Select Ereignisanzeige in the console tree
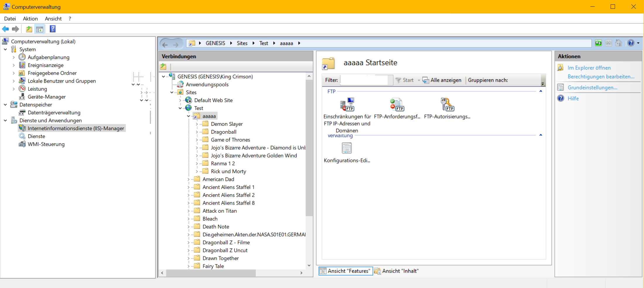Screen dimensions: 644x288 46,65
